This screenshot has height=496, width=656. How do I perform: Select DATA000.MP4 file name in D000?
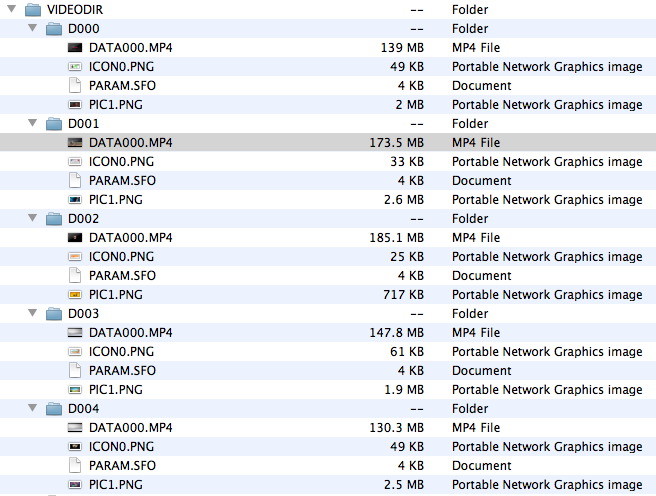tap(131, 48)
